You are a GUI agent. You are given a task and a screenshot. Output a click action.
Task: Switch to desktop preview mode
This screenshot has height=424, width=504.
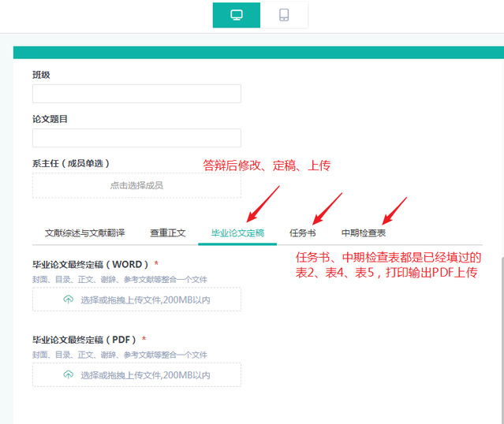[237, 15]
